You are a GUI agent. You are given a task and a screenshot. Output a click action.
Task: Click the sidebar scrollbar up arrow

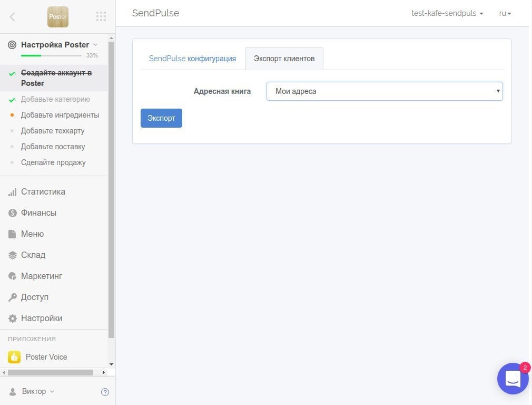coord(111,38)
